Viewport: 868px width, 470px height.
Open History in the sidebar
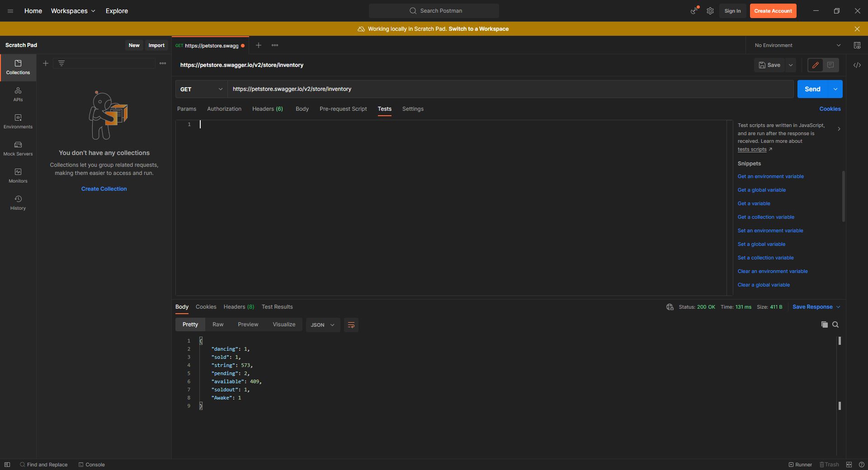point(18,203)
